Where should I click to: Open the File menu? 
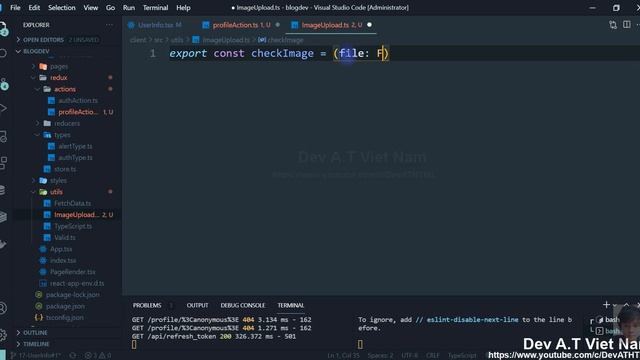[15, 7]
